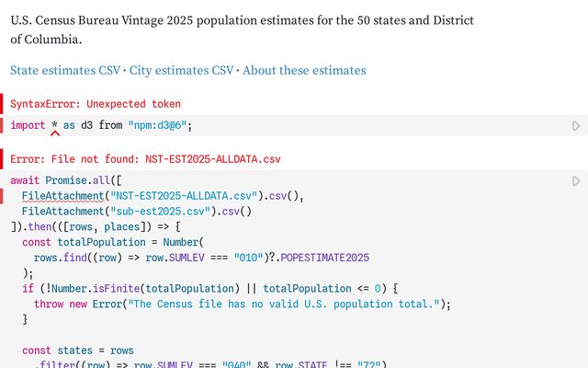Click the File not found error message
The width and height of the screenshot is (588, 368).
145,159
